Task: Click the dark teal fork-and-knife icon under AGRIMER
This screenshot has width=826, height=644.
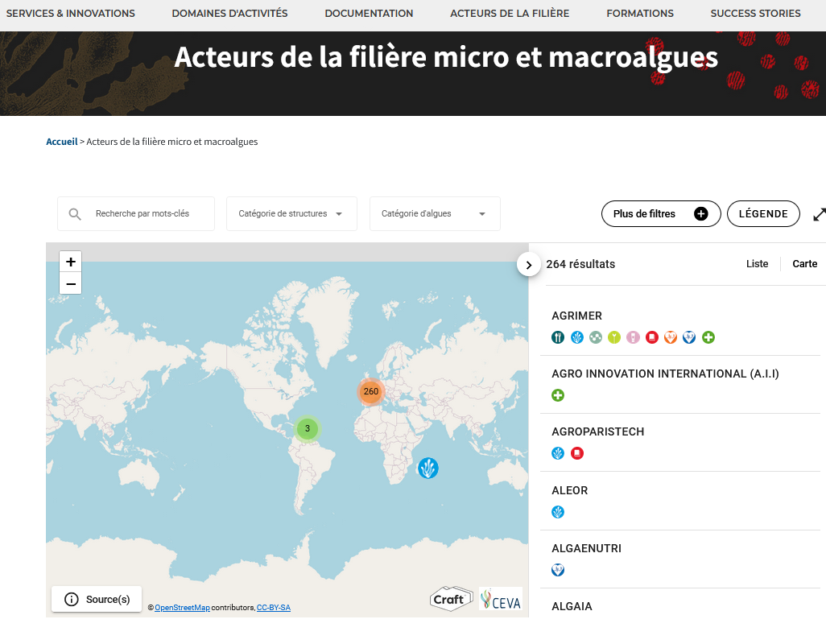Action: [x=558, y=337]
